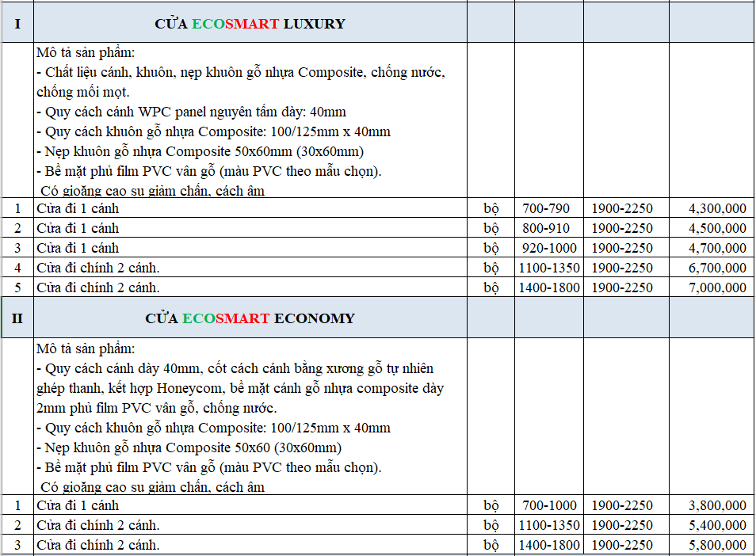Screen dimensions: 756x556
Task: Select Luxury width cell 1400-1800
Action: 549,288
